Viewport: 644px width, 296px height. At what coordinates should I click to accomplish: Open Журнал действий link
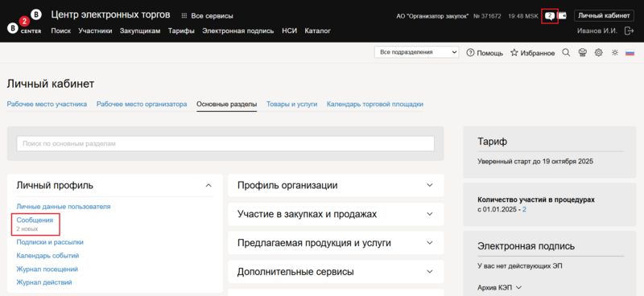pyautogui.click(x=44, y=282)
